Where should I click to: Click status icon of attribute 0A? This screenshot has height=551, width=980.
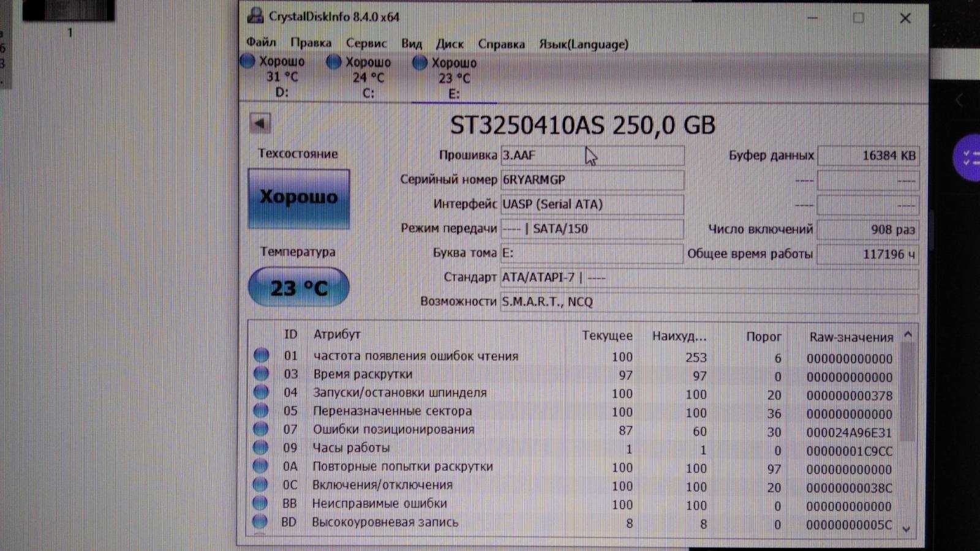pyautogui.click(x=260, y=466)
